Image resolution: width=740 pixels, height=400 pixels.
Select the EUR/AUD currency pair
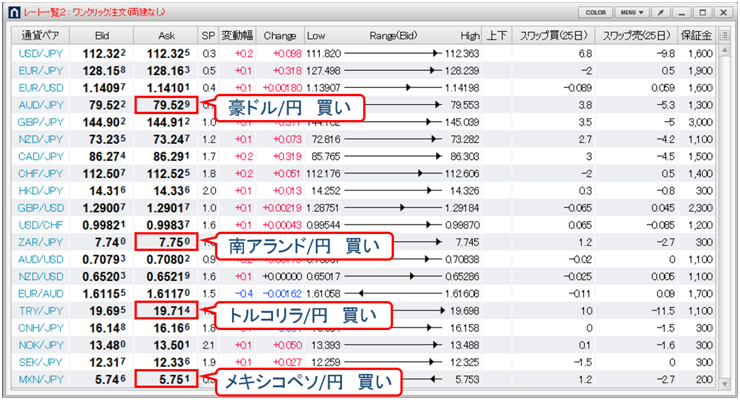click(41, 293)
